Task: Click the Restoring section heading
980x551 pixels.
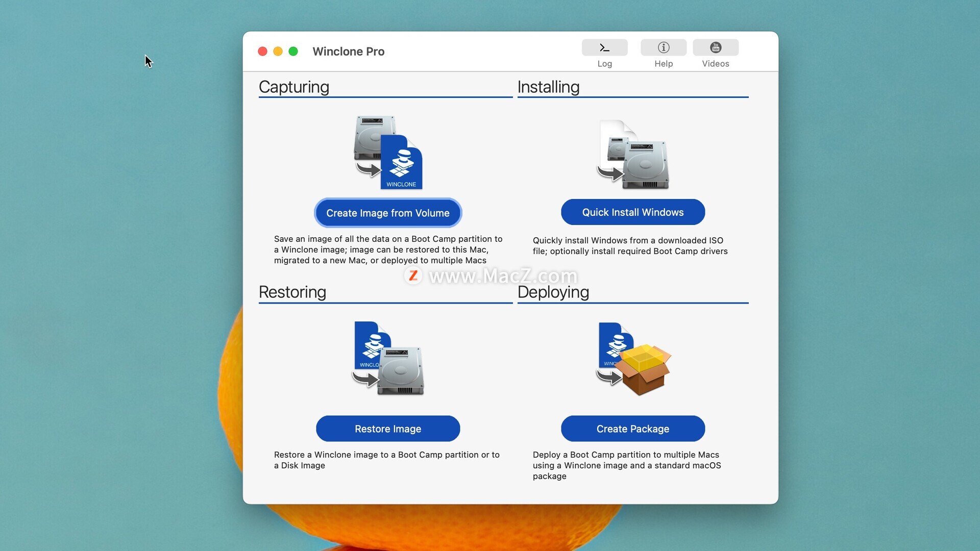Action: tap(292, 292)
